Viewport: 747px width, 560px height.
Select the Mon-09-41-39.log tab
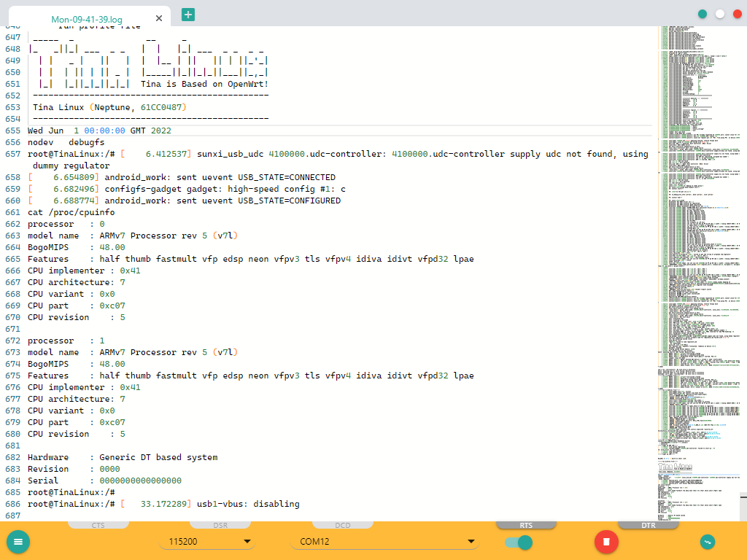[x=86, y=20]
